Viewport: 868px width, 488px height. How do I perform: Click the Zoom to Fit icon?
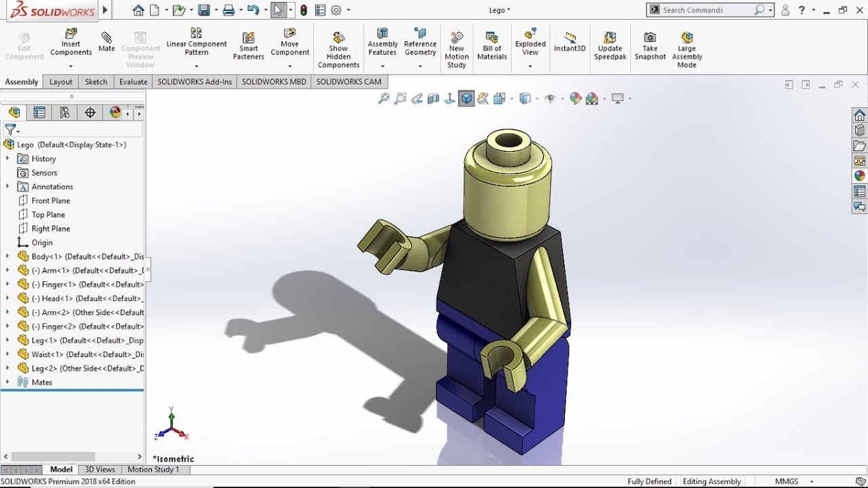(384, 99)
